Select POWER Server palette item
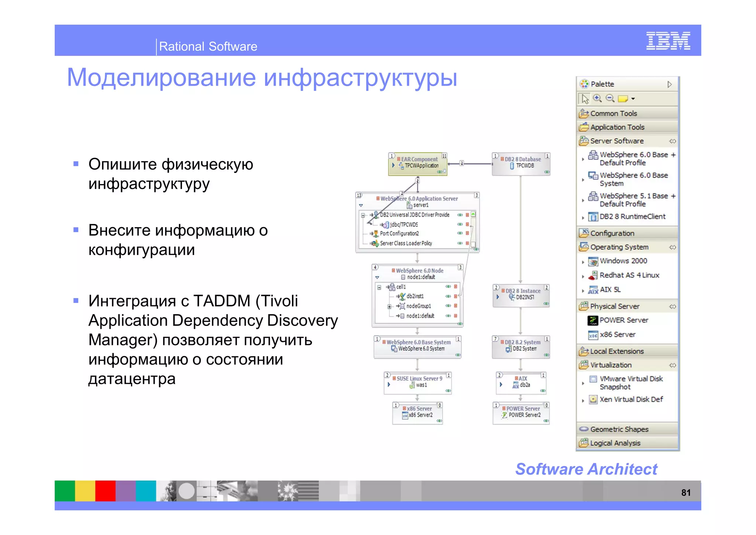 tap(618, 320)
